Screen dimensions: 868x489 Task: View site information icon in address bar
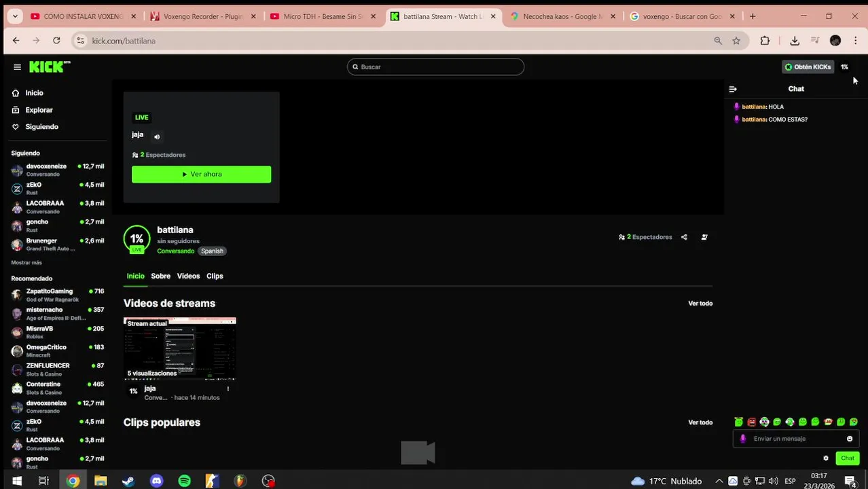pos(80,41)
